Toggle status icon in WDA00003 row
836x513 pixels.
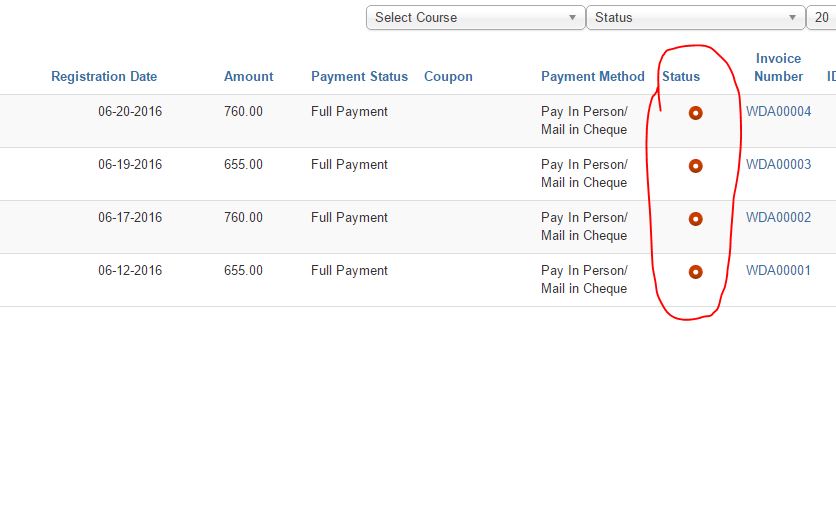pyautogui.click(x=695, y=166)
